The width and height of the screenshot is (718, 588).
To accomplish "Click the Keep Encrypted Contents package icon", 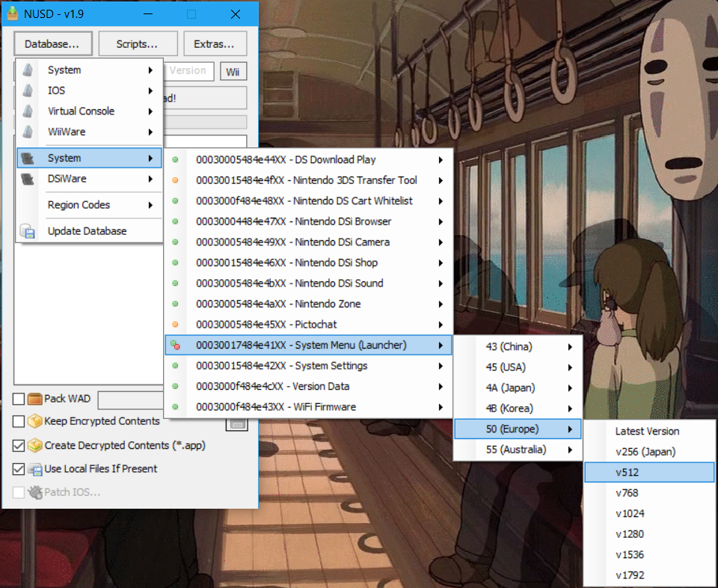I will click(x=35, y=421).
